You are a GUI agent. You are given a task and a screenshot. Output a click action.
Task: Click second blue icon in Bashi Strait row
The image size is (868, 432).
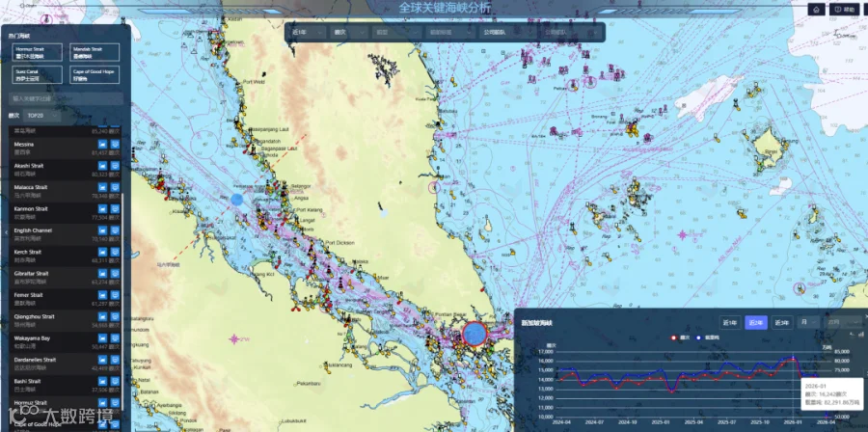(x=115, y=381)
